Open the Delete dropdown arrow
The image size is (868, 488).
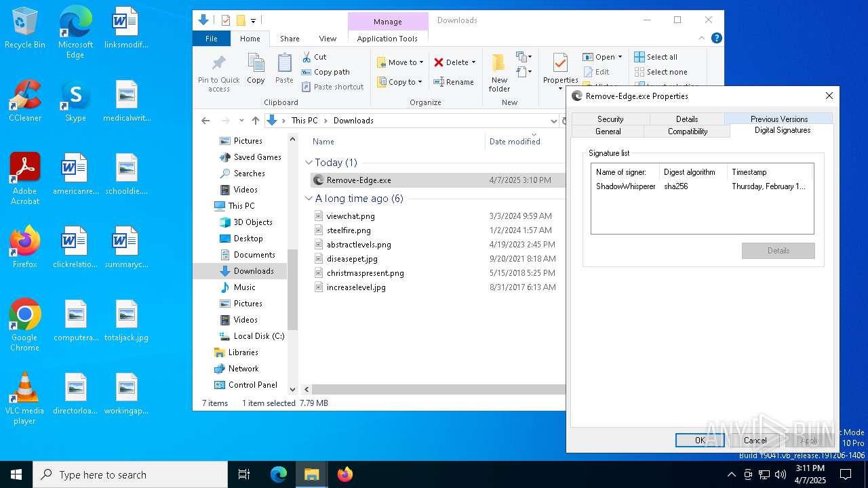click(x=473, y=62)
